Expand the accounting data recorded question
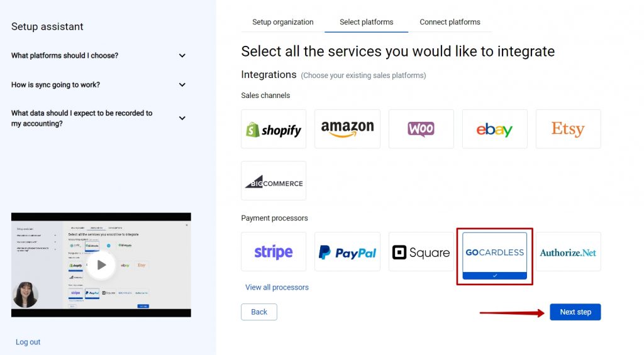 [x=99, y=118]
